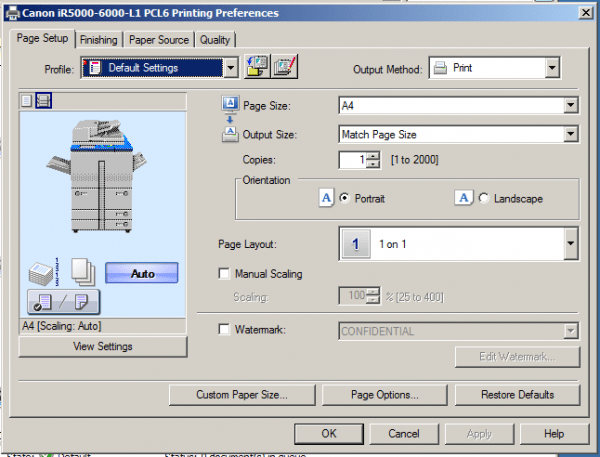
Task: Close the Printing Preferences dialog
Action: (x=585, y=13)
